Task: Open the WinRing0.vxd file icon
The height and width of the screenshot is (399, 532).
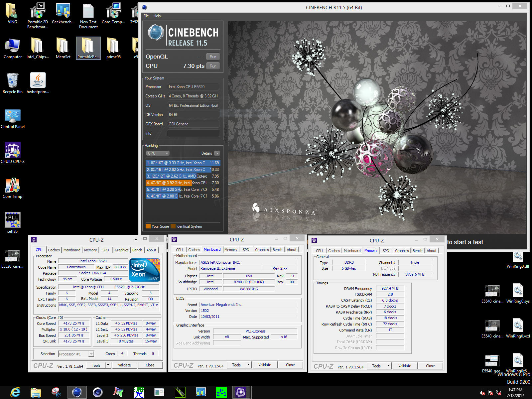Action: 518,328
